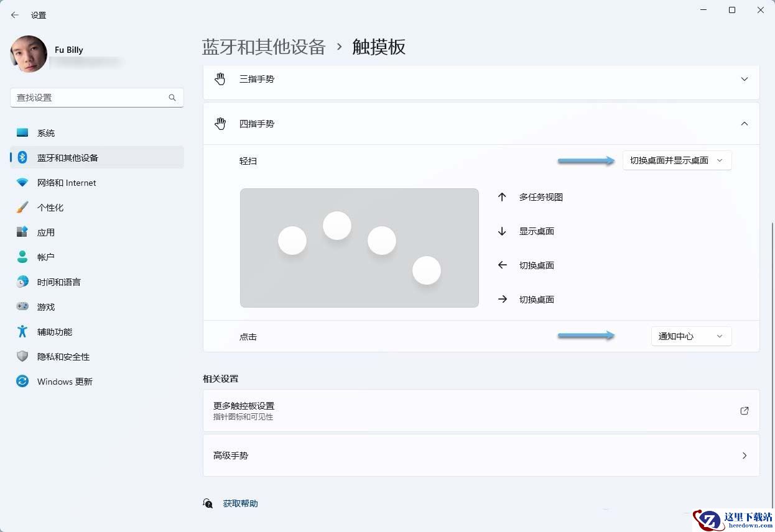The image size is (775, 532).
Task: Click the 指针图标和可见性 subtitle text
Action: click(243, 417)
